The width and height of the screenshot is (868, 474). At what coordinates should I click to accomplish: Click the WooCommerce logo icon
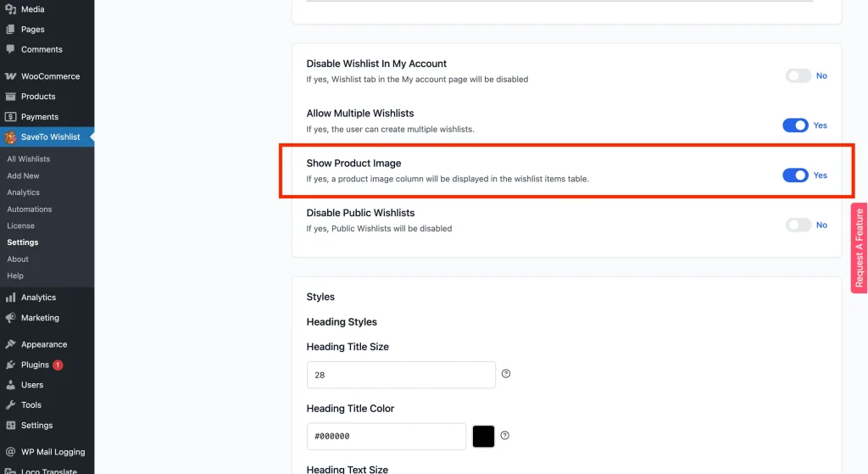10,76
